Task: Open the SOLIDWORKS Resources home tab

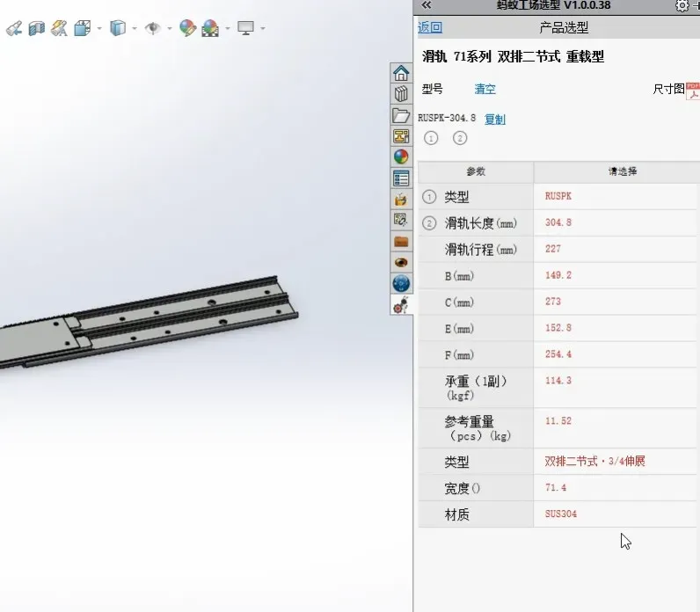Action: 401,73
